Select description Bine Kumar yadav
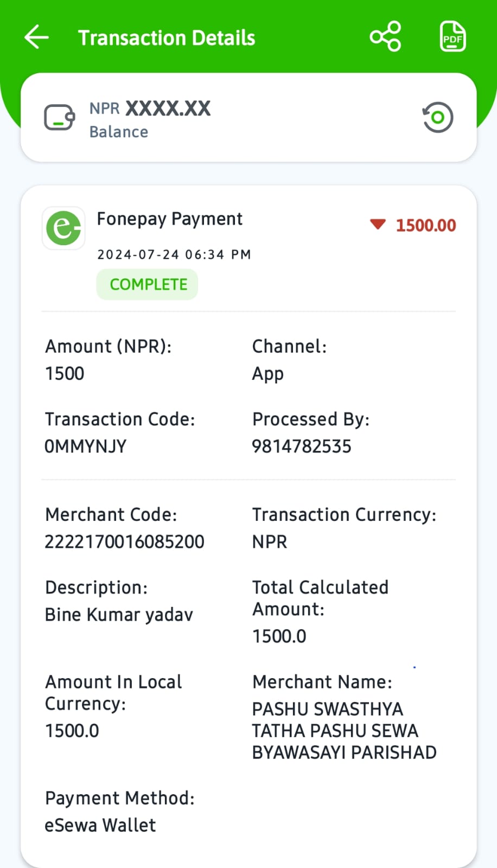This screenshot has height=868, width=497. click(x=119, y=615)
